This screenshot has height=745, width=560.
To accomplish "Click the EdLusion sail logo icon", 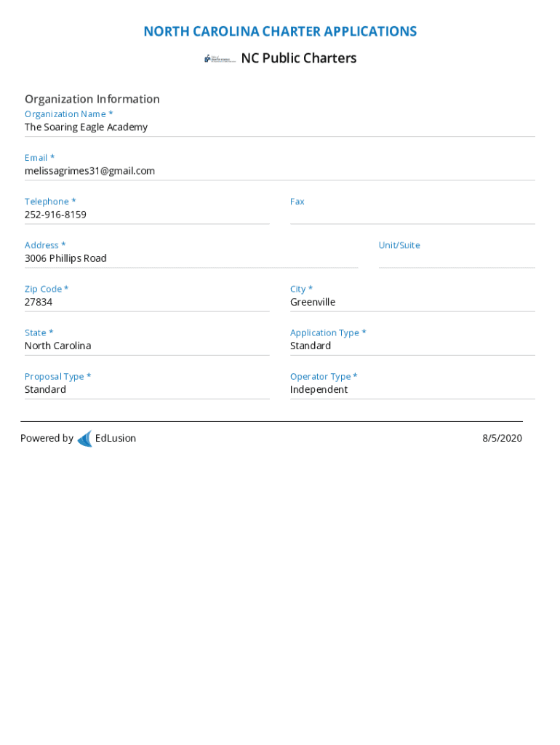I will 84,439.
